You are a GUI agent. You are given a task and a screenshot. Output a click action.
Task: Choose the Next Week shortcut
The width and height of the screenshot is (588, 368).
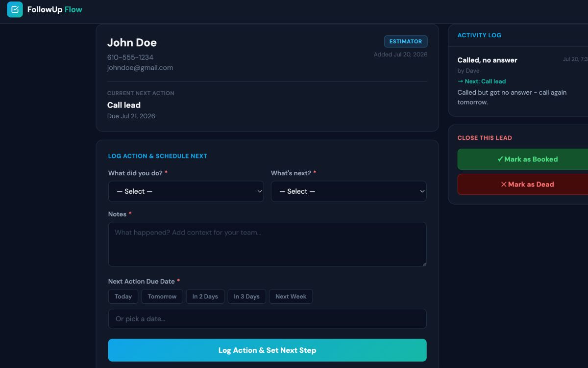pyautogui.click(x=291, y=296)
